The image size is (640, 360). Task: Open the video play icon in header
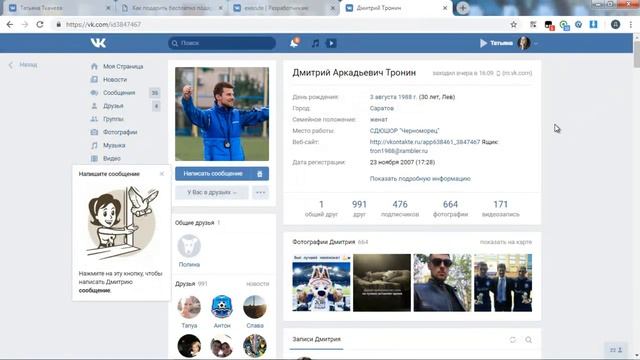pyautogui.click(x=331, y=43)
